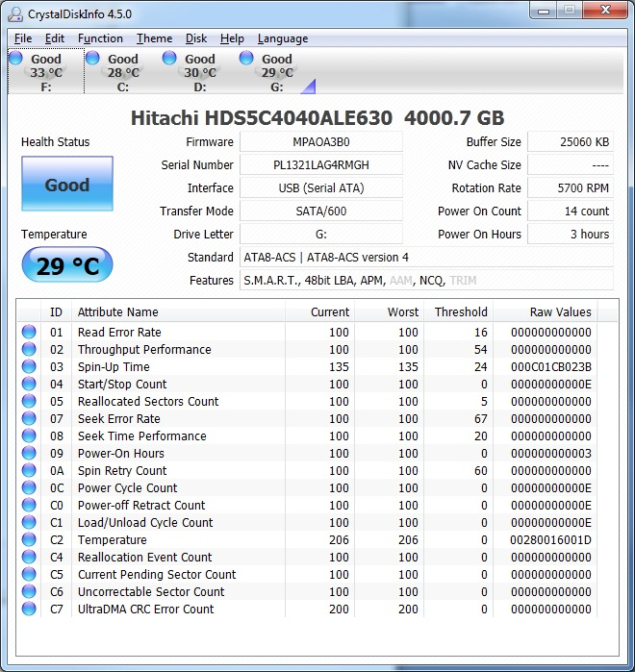This screenshot has width=635, height=672.
Task: Click the status orb for Power Cycle Count
Action: pos(29,487)
